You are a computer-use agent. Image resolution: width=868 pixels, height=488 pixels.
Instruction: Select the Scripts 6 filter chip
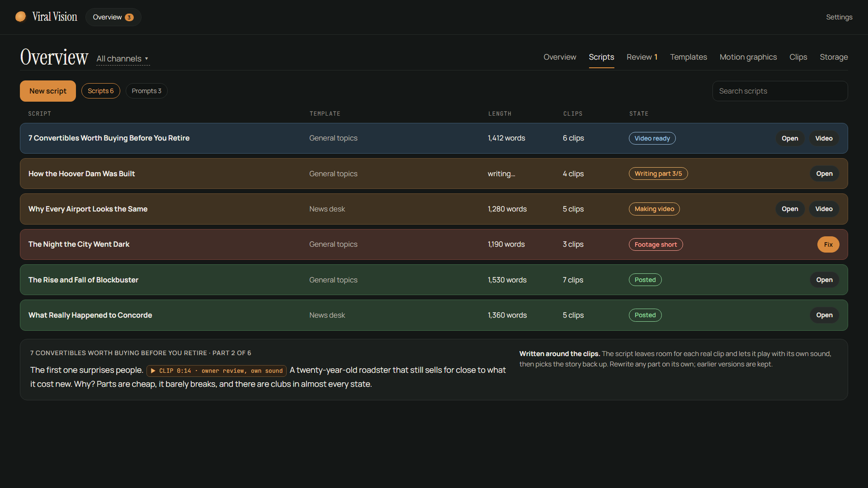tap(101, 91)
